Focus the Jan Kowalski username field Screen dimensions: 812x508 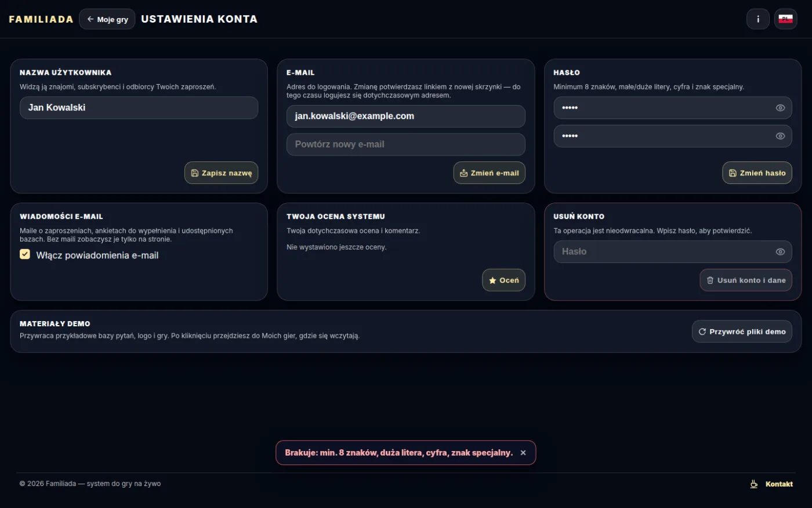[x=139, y=108]
